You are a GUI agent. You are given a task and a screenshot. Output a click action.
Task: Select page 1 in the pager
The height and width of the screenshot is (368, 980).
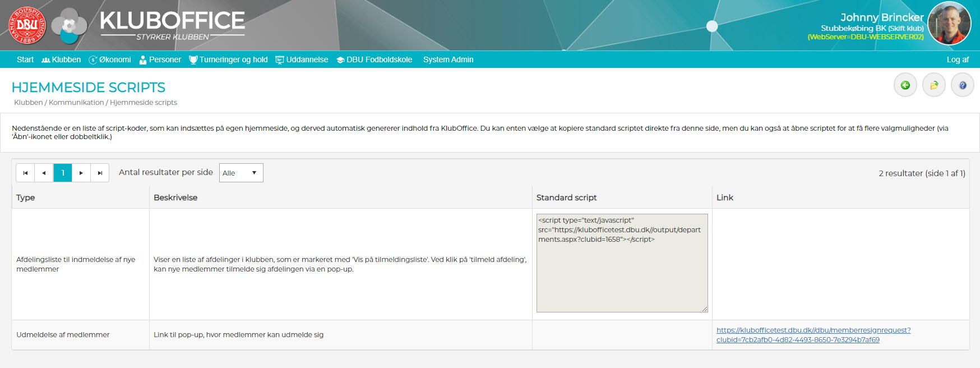tap(63, 173)
